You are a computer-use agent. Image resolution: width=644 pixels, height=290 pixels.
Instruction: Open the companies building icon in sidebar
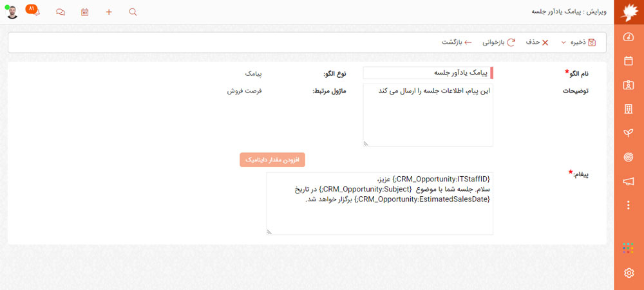tap(629, 109)
